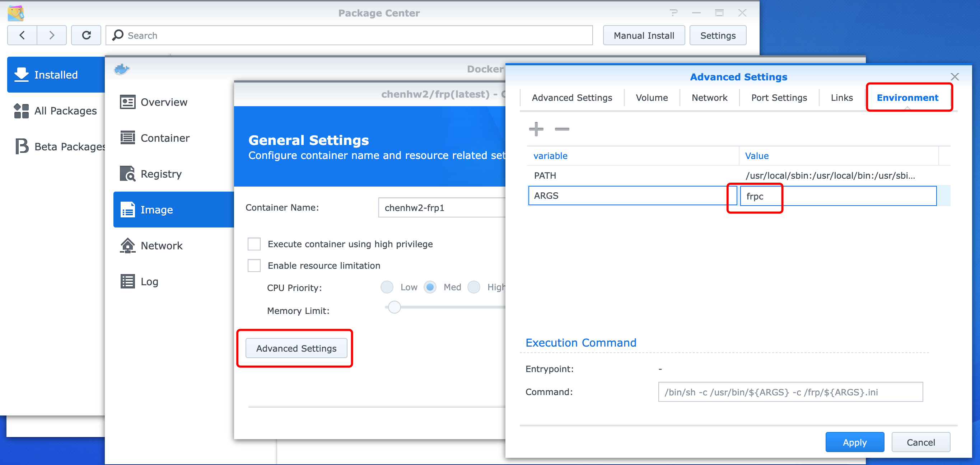
Task: Select Low CPU priority radio
Action: [x=387, y=287]
